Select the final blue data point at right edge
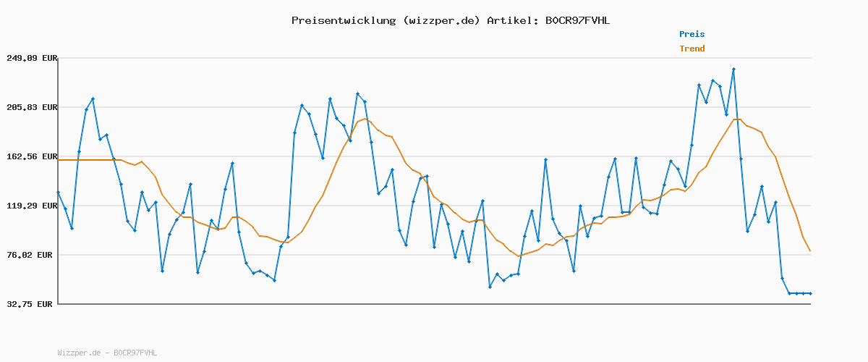The height and width of the screenshot is (362, 868). coord(810,293)
